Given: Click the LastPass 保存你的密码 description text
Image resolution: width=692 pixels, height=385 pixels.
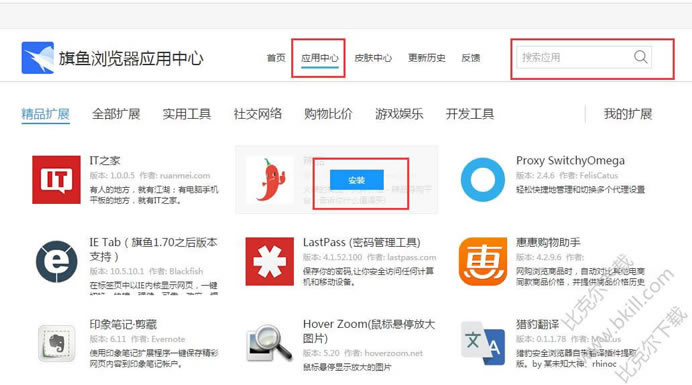Looking at the screenshot, I should tap(369, 276).
